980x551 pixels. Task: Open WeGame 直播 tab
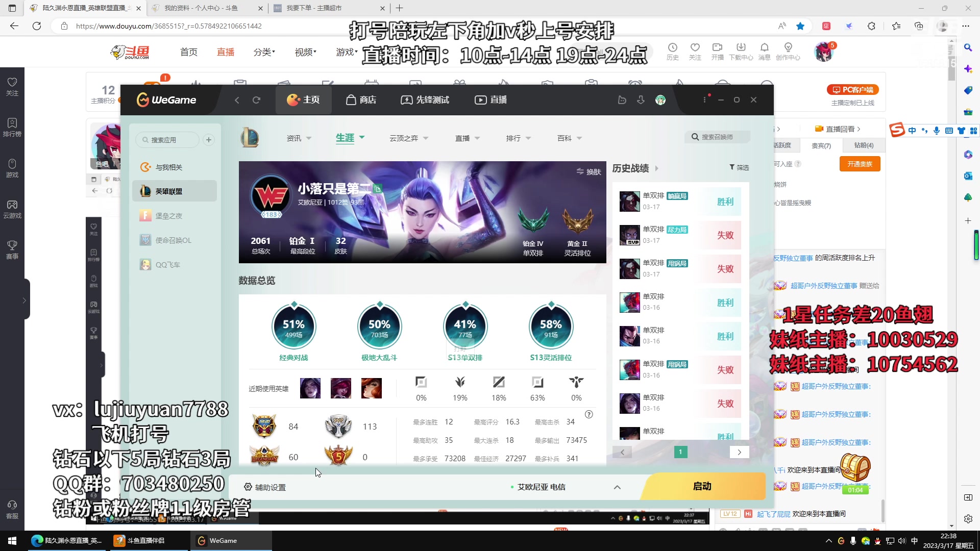pos(491,100)
